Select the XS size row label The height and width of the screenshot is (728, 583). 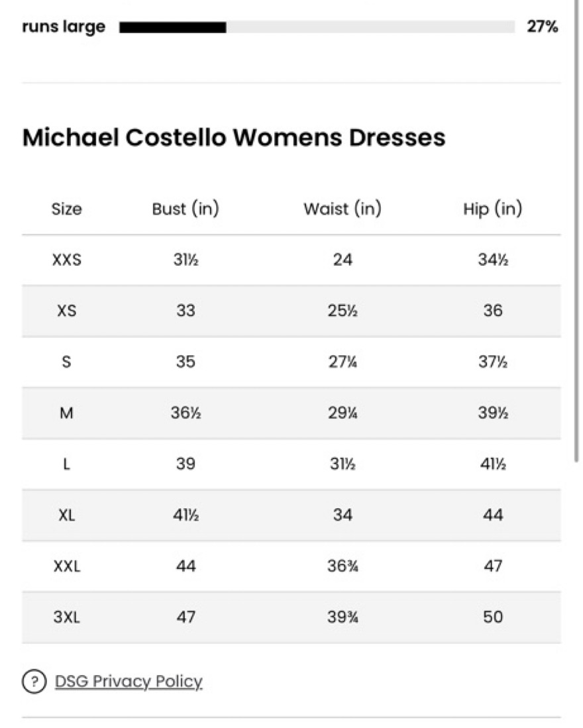(x=66, y=311)
